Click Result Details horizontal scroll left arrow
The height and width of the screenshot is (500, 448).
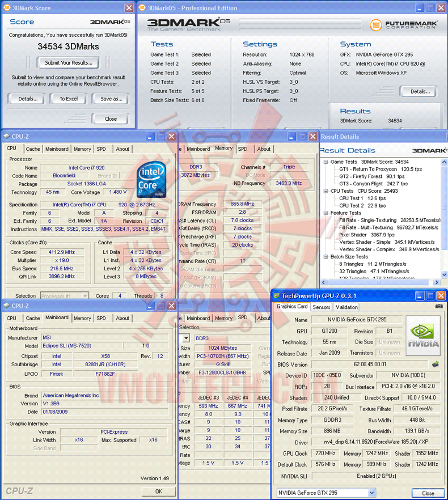[324, 282]
